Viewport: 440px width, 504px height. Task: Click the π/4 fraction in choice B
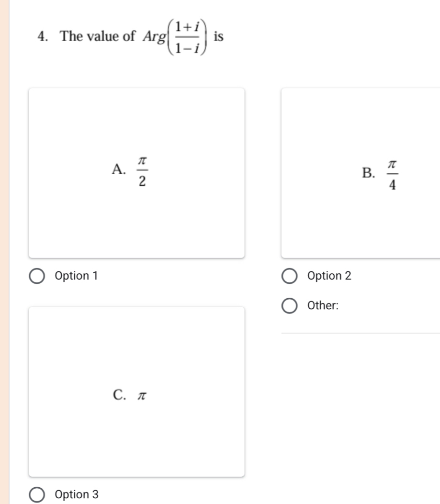[x=392, y=173]
